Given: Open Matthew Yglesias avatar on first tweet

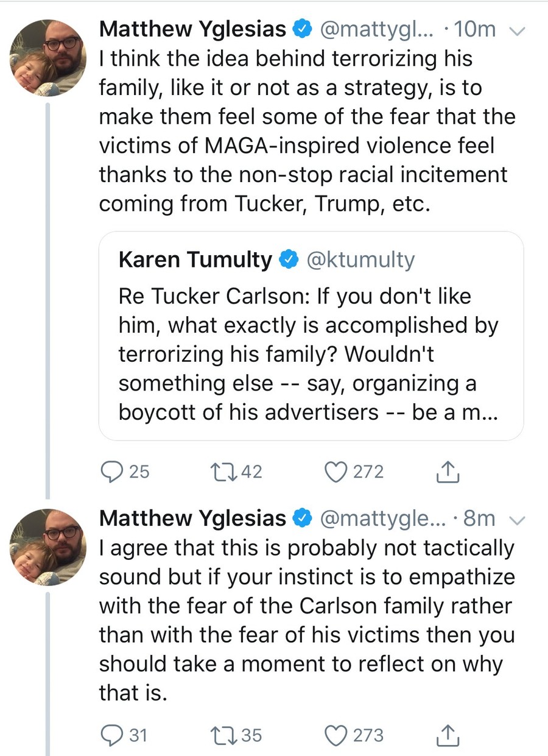Looking at the screenshot, I should click(x=47, y=58).
